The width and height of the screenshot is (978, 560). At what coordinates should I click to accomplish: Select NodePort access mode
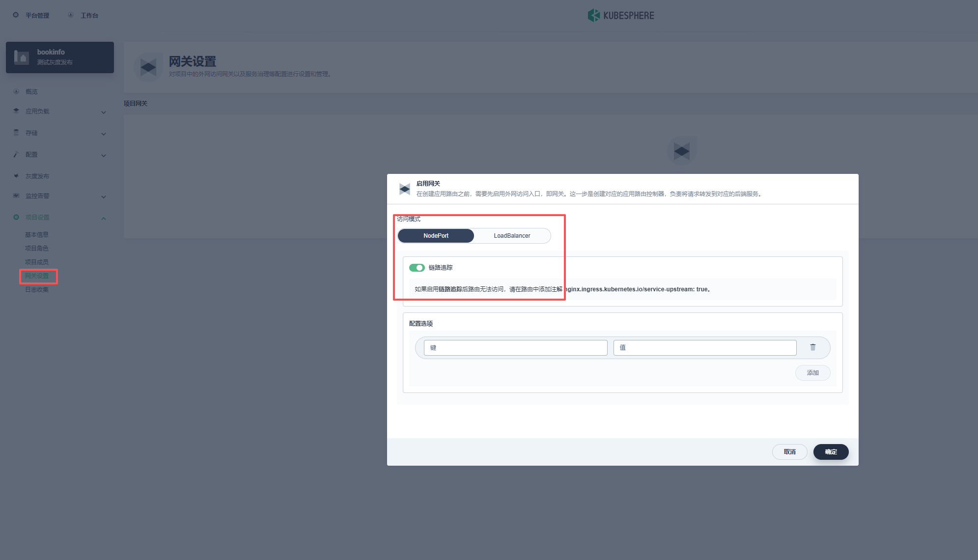click(436, 236)
